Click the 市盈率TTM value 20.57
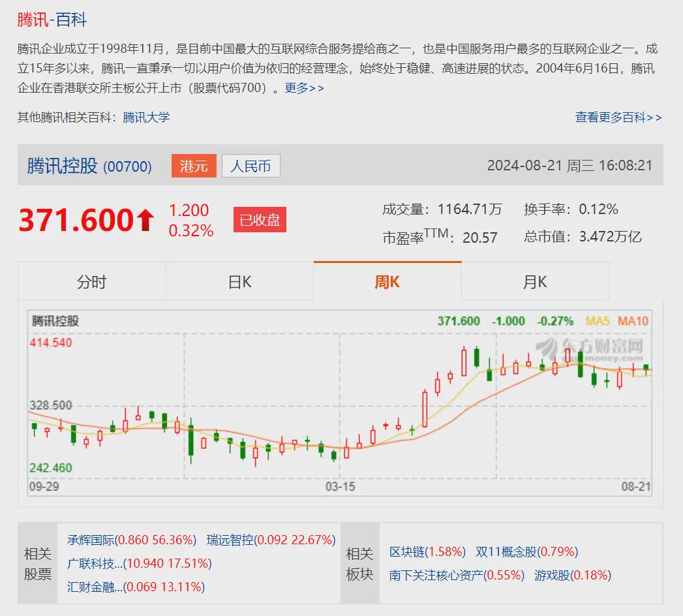This screenshot has height=616, width=683. click(480, 238)
